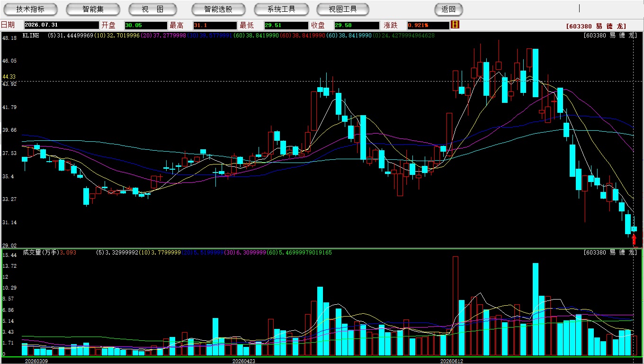Click the 29.02 price axis label
The height and width of the screenshot is (364, 644).
click(9, 246)
